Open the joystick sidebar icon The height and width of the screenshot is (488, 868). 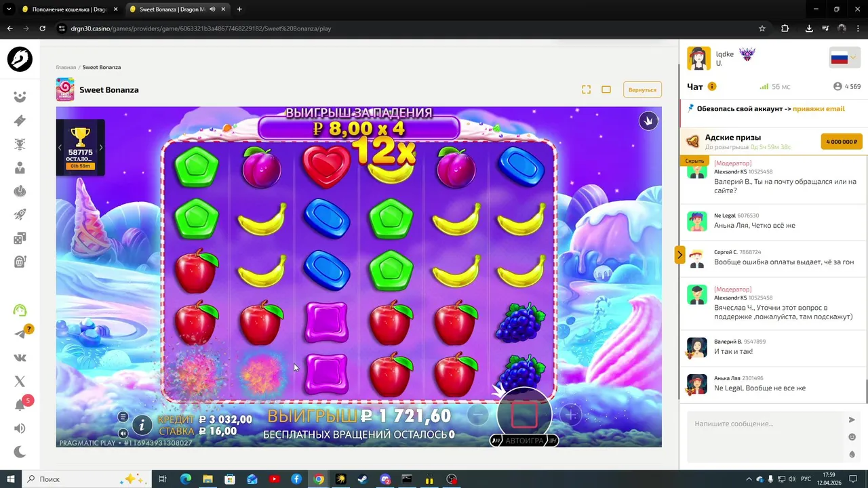pyautogui.click(x=20, y=191)
